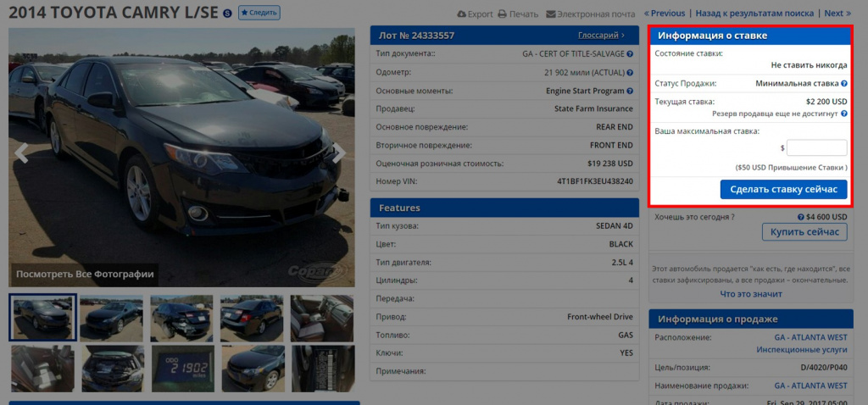Click the $2 200 USD current bid

(826, 102)
